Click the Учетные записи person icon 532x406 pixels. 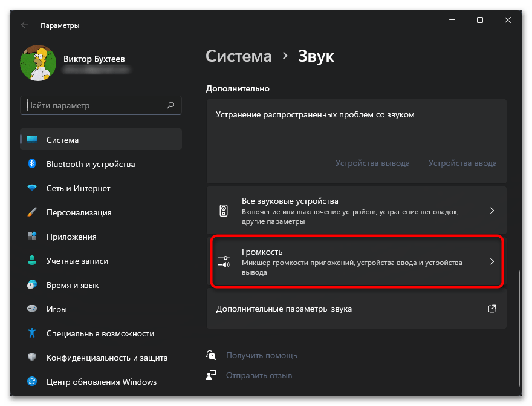click(x=33, y=261)
